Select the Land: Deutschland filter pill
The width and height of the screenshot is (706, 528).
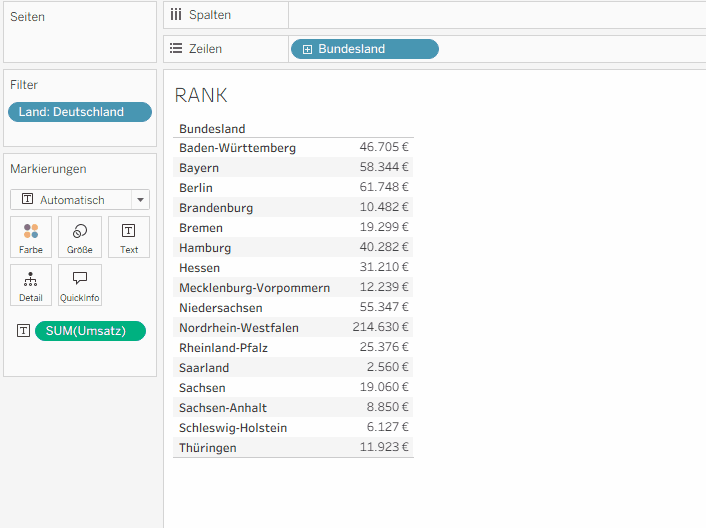[x=80, y=112]
